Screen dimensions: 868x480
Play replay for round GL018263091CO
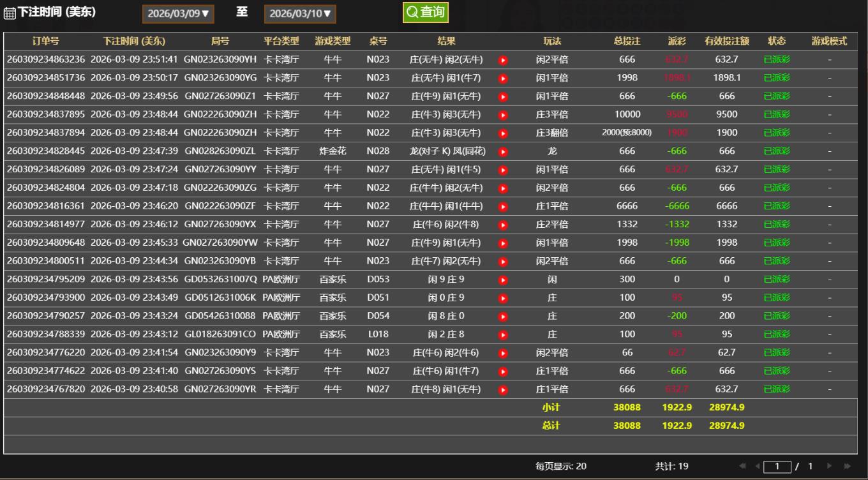tap(503, 334)
